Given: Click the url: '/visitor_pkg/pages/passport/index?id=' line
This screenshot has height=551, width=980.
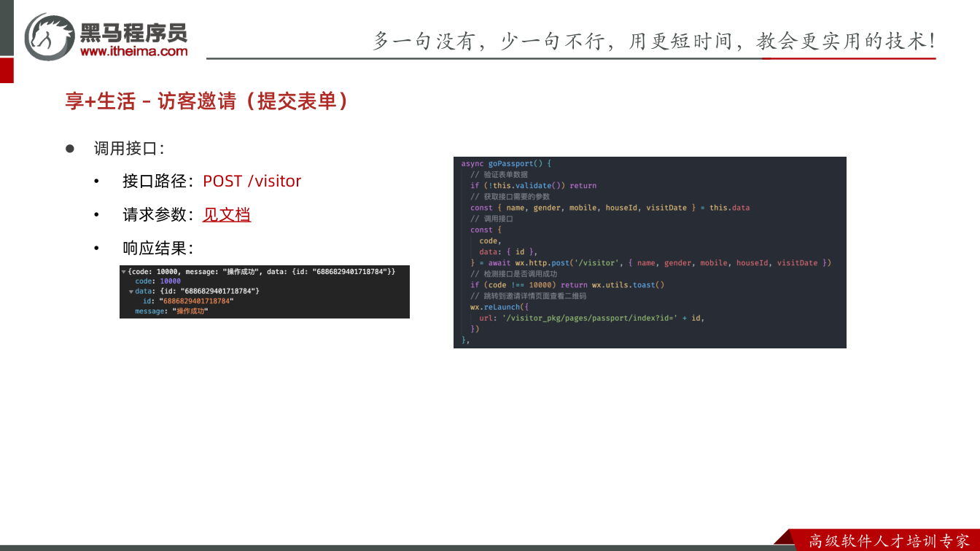Looking at the screenshot, I should 592,318.
